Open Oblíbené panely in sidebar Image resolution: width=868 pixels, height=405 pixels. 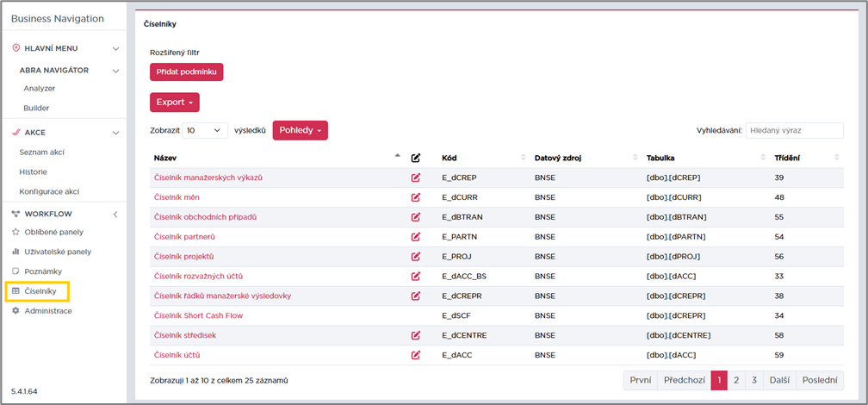pos(53,232)
